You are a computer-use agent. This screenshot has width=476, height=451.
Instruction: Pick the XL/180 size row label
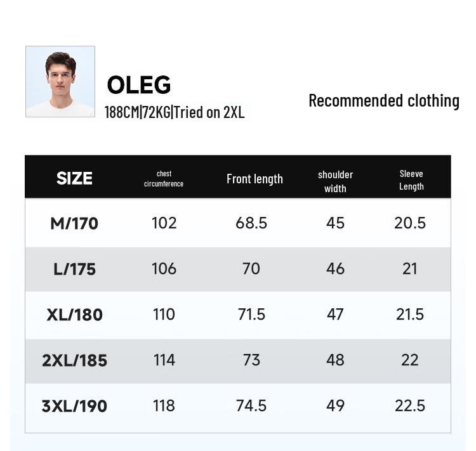(74, 315)
